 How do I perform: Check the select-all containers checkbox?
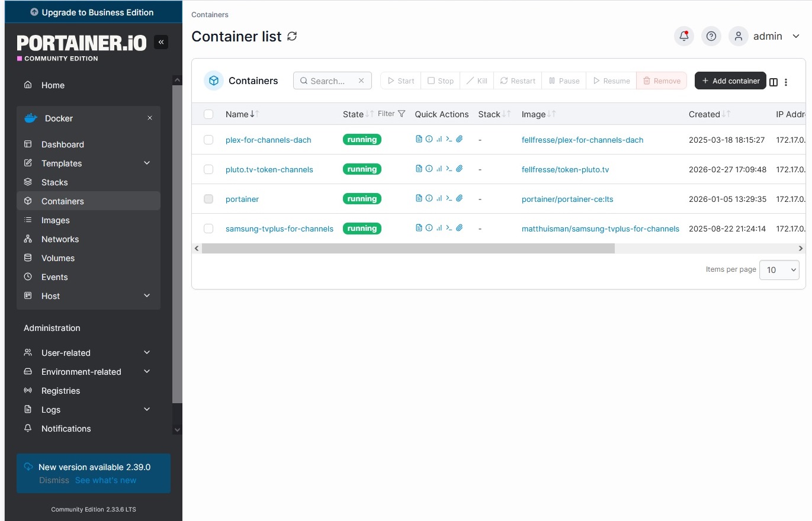tap(208, 114)
